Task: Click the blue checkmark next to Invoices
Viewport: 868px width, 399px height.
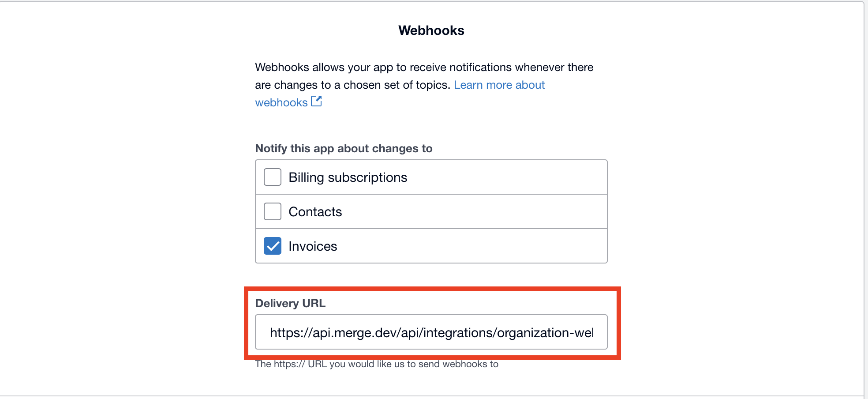Action: [273, 246]
